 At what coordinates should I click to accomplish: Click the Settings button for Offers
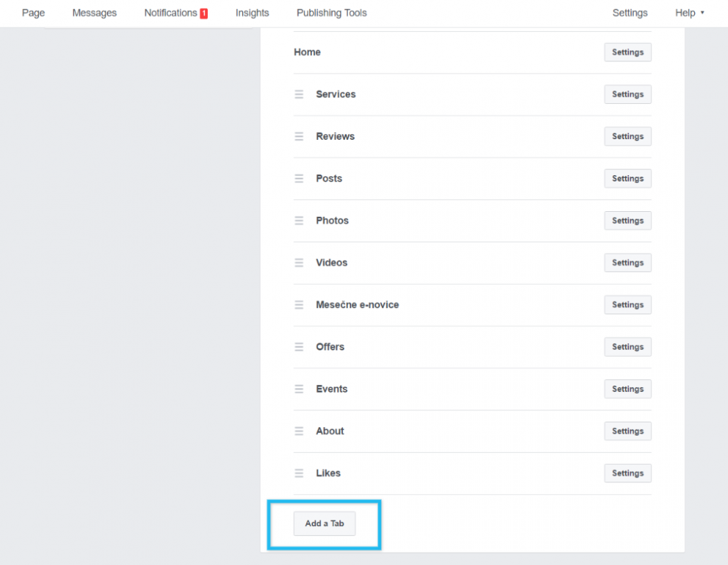coord(628,347)
